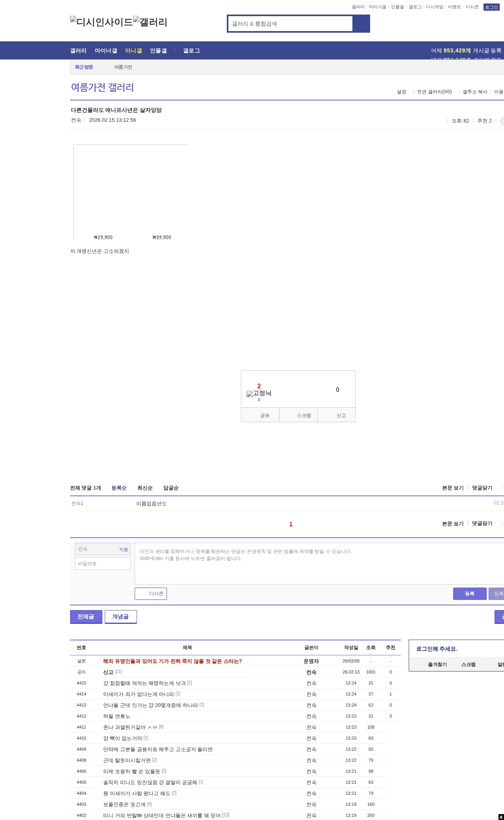504x820 pixels.
Task: Click the 비밀번호 password field
Action: (x=103, y=564)
